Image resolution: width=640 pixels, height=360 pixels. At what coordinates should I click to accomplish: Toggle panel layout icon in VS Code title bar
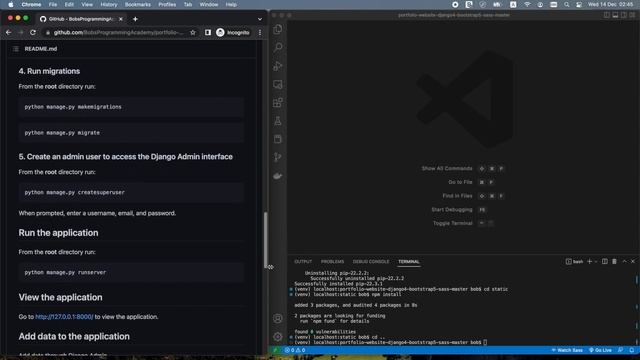click(615, 15)
